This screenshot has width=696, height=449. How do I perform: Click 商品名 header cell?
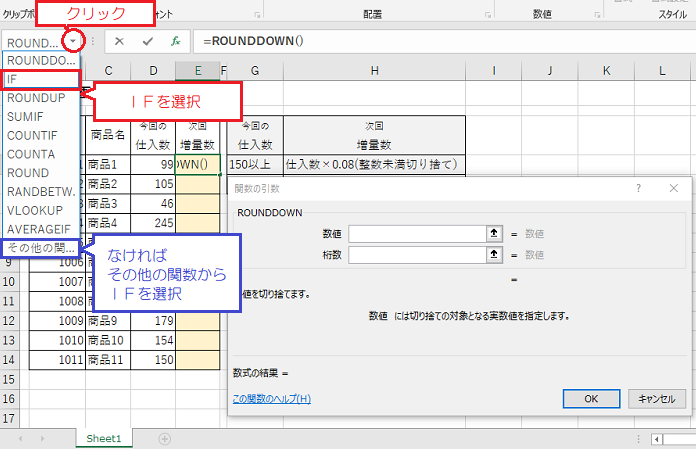[108, 135]
